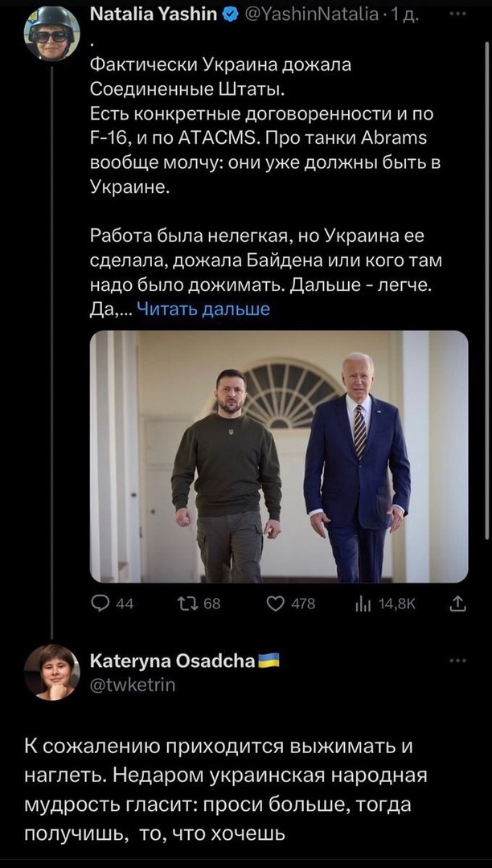
Task: Open the @twketrin handle link
Action: [x=133, y=684]
